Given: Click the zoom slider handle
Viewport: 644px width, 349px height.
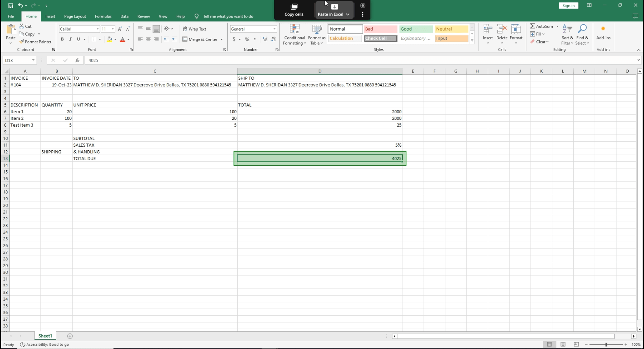Looking at the screenshot, I should coord(606,344).
